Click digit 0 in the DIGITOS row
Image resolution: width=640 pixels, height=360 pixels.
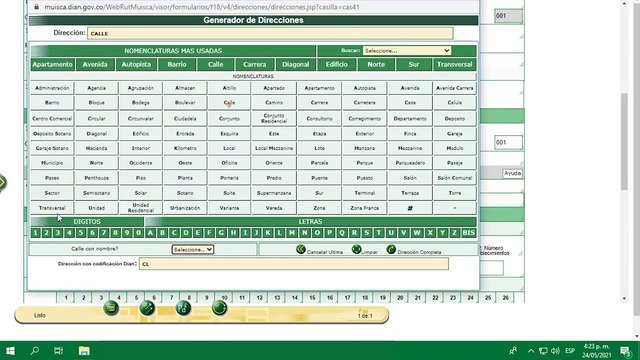pos(138,233)
